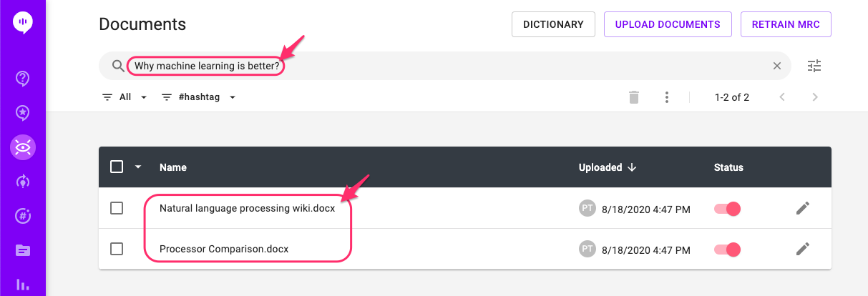Expand the All filter dropdown
The height and width of the screenshot is (296, 868).
[125, 97]
